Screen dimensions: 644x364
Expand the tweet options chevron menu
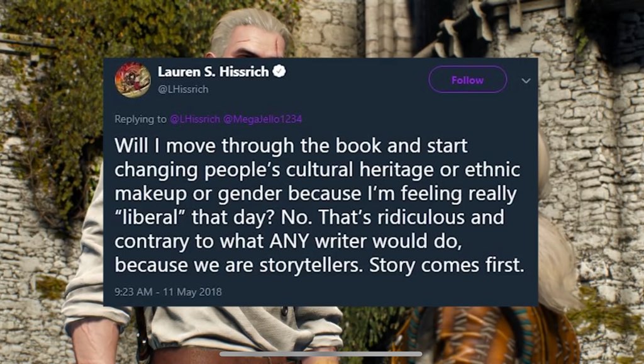tap(526, 81)
